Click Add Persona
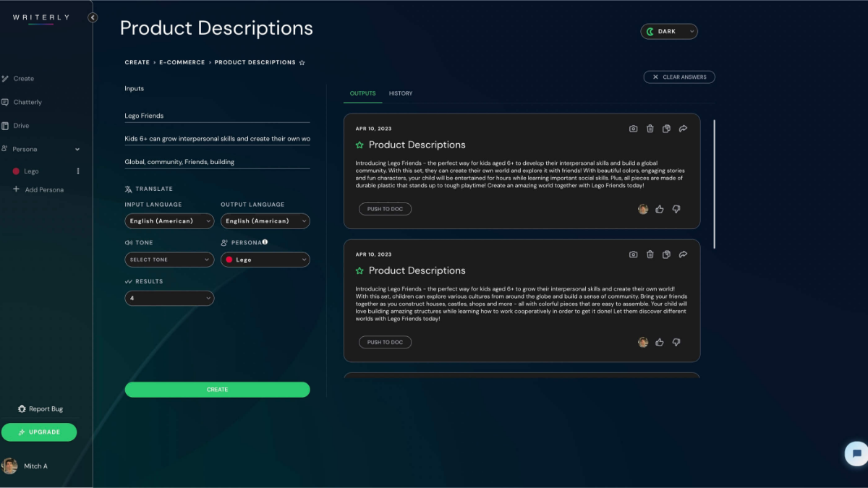 pos(38,189)
